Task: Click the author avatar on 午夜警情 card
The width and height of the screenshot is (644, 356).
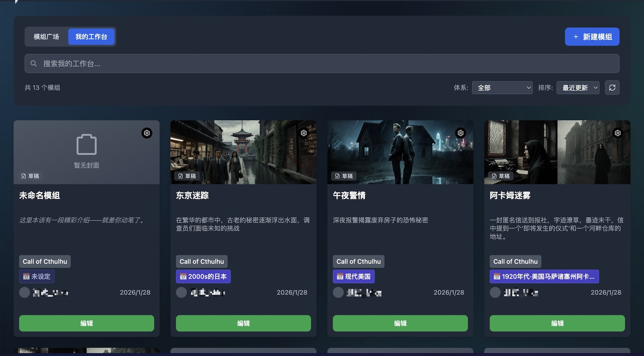Action: click(x=338, y=292)
